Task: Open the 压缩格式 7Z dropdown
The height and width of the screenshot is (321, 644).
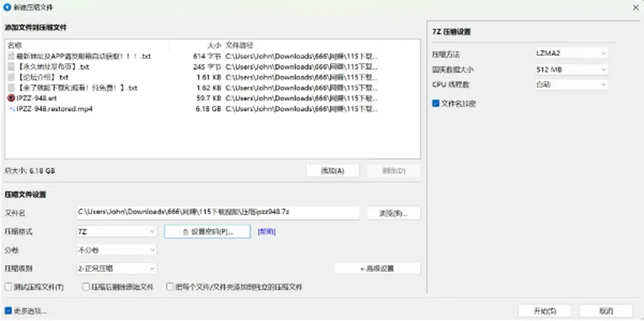Action: 117,232
